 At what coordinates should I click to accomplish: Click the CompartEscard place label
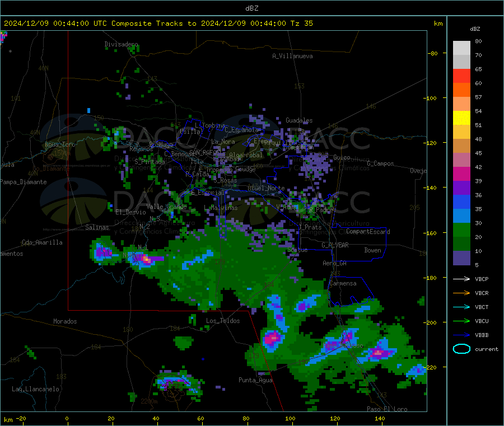[x=368, y=232]
